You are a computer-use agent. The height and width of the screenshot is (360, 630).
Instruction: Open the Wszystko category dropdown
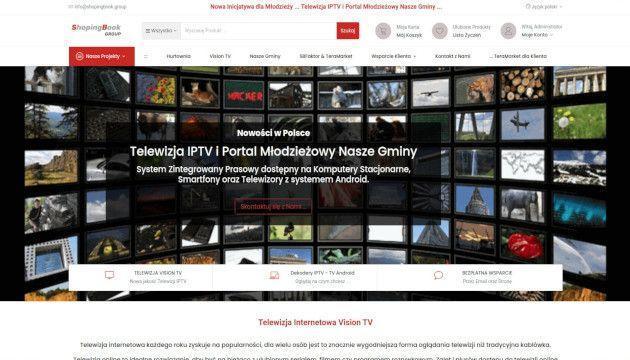pyautogui.click(x=161, y=31)
